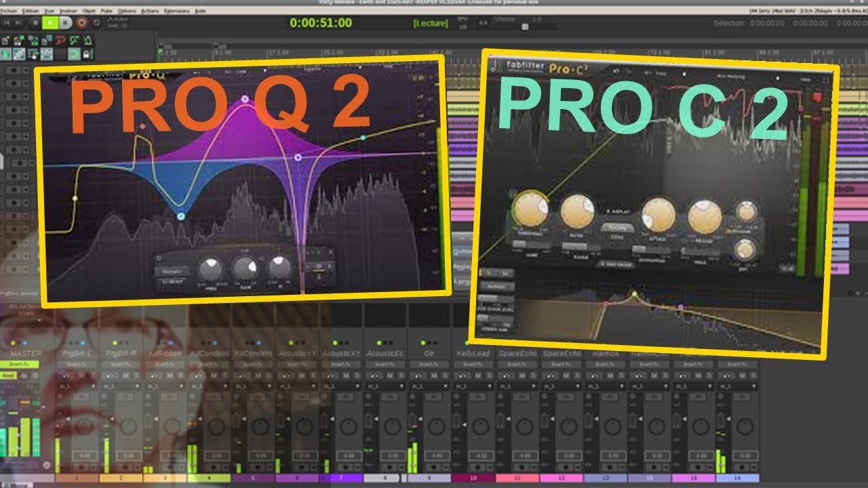The height and width of the screenshot is (488, 868).
Task: Open input dropdown on PrgBrk-L strip
Action: [x=78, y=386]
